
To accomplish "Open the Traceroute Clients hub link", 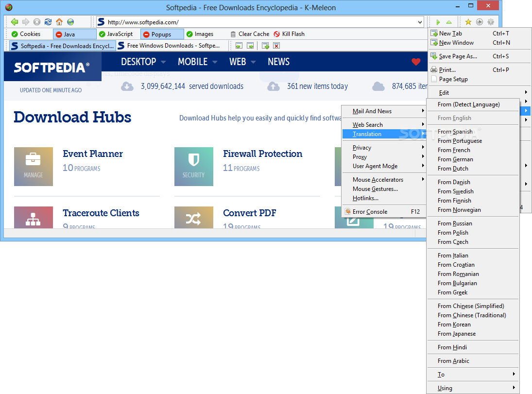I will pos(101,213).
